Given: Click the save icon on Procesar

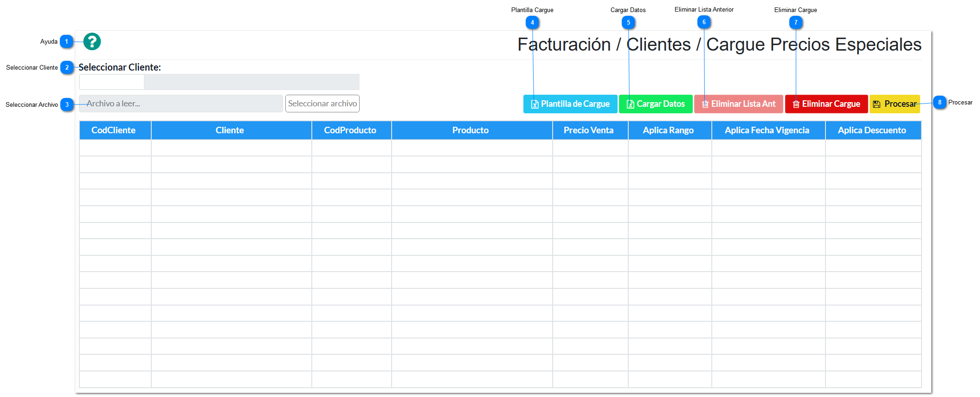Looking at the screenshot, I should click(877, 104).
